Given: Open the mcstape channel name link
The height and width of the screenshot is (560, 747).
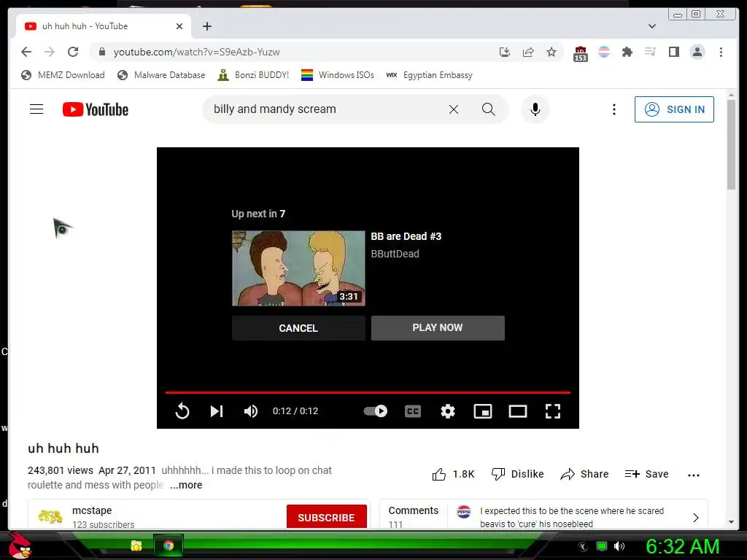Looking at the screenshot, I should 92,510.
